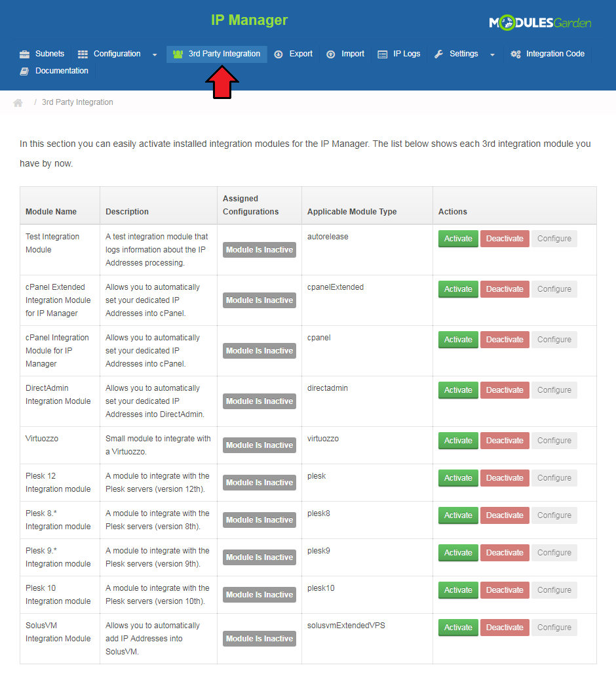Activate DirectAdmin Integration Module
This screenshot has width=616, height=680.
[458, 390]
